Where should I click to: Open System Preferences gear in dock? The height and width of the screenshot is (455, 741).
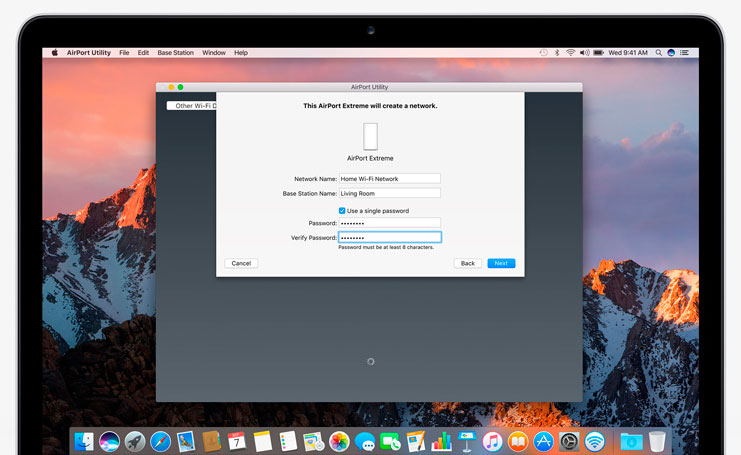(569, 442)
